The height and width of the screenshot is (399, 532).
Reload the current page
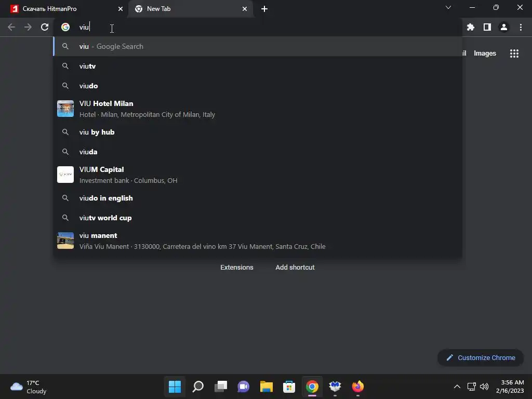pyautogui.click(x=45, y=27)
